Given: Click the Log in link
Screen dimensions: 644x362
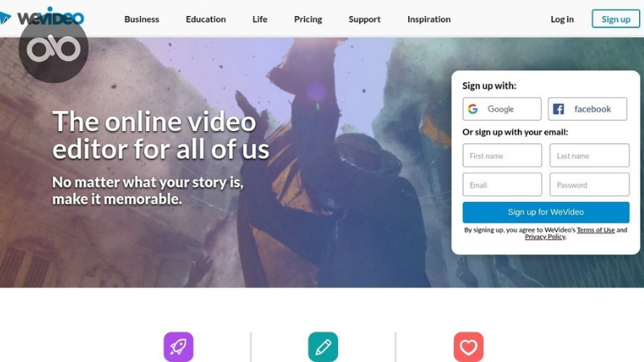Looking at the screenshot, I should pyautogui.click(x=562, y=19).
